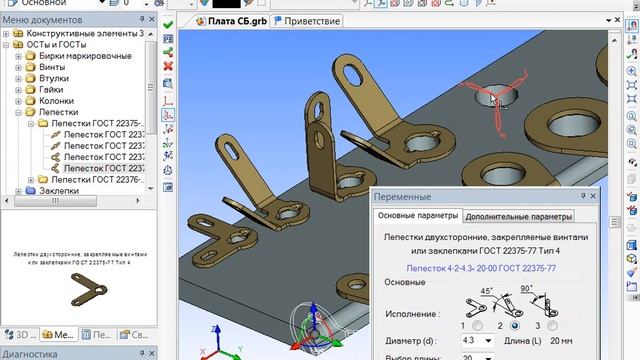This screenshot has width=640, height=360.
Task: Switch to the Св... panel tab
Action: point(135,335)
